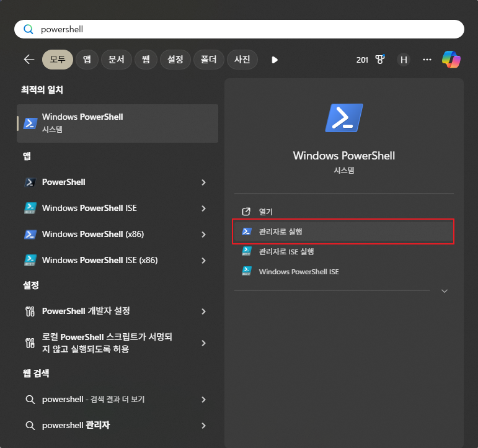Click PowerShell icon beside 관리자로 실행
The image size is (478, 448).
click(x=246, y=231)
